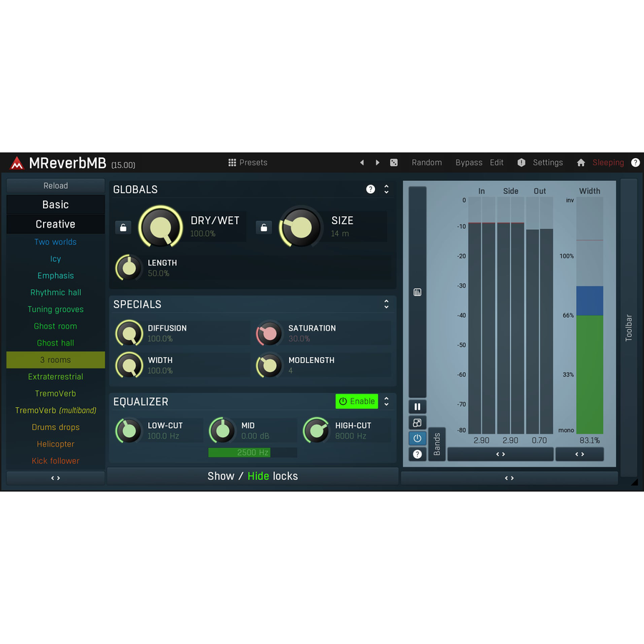Click the Mid knob
Screen dimensions: 644x644
coord(223,431)
